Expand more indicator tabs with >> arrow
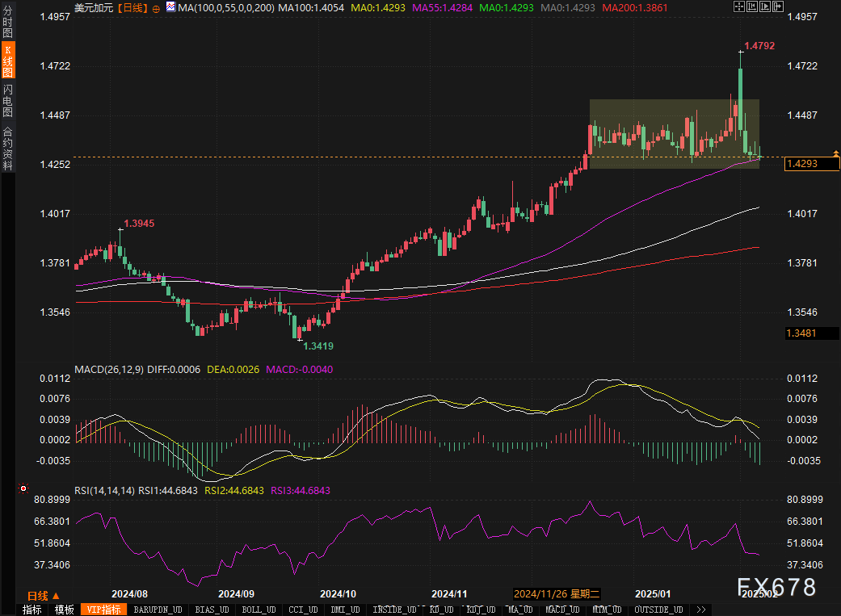 pyautogui.click(x=700, y=610)
